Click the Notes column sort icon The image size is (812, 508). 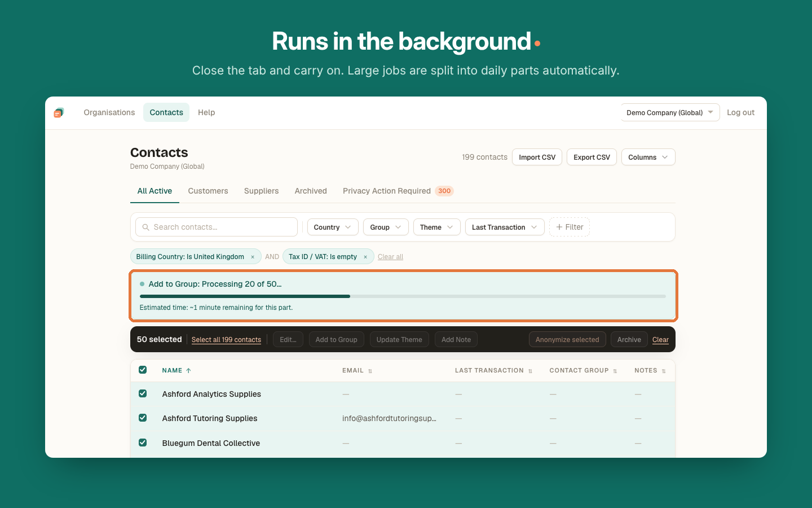click(x=664, y=371)
